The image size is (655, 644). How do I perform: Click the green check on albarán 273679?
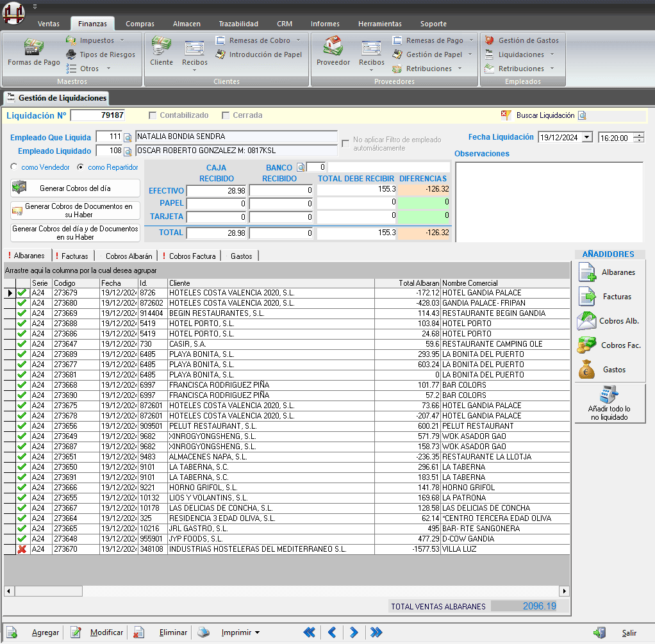click(x=22, y=293)
